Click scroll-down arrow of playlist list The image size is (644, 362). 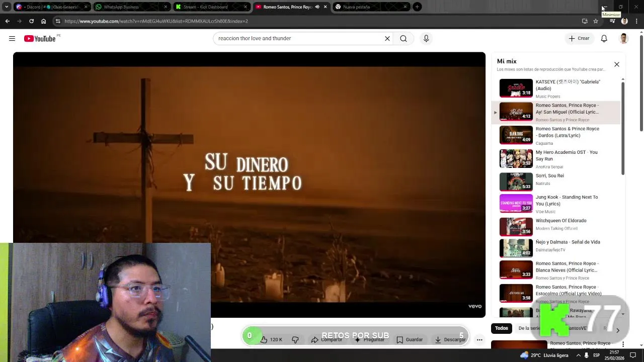(x=623, y=314)
